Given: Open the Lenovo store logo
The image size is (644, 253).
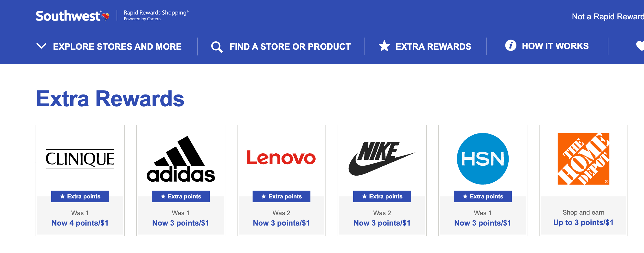Looking at the screenshot, I should tap(281, 157).
